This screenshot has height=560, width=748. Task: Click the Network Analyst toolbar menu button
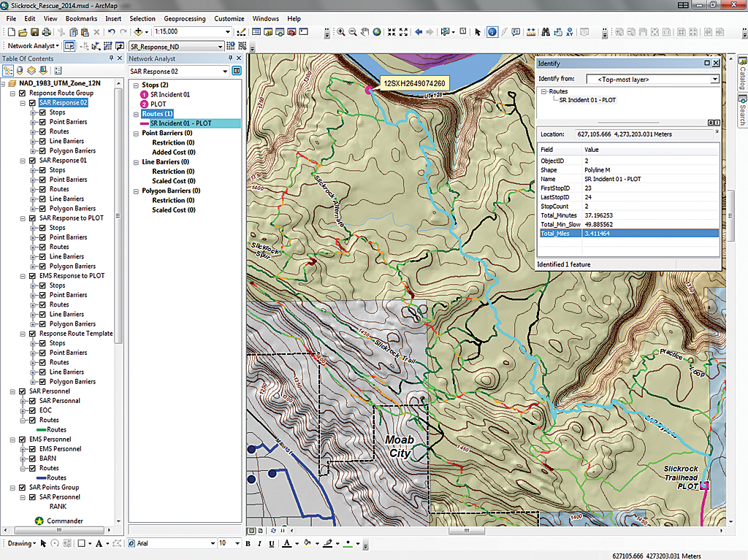coord(33,46)
